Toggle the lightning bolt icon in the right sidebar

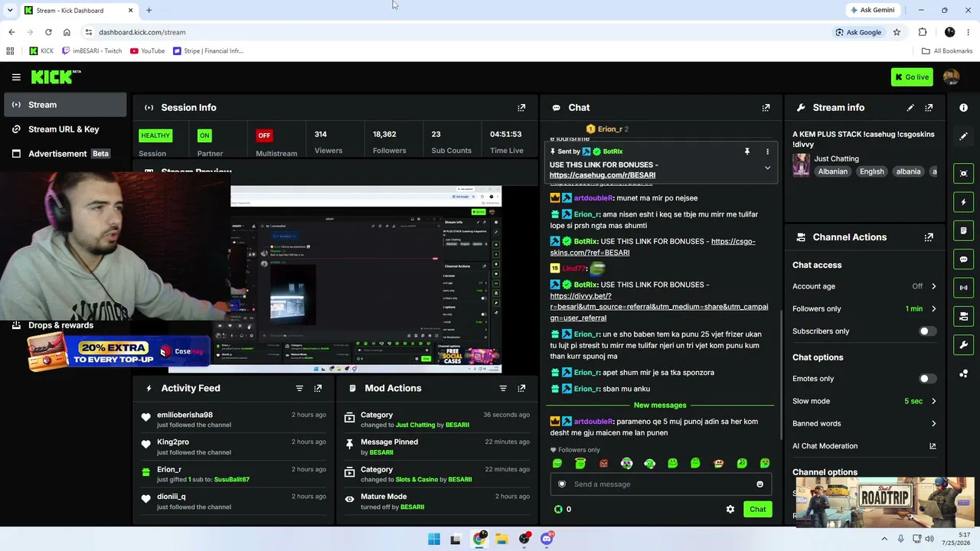963,202
